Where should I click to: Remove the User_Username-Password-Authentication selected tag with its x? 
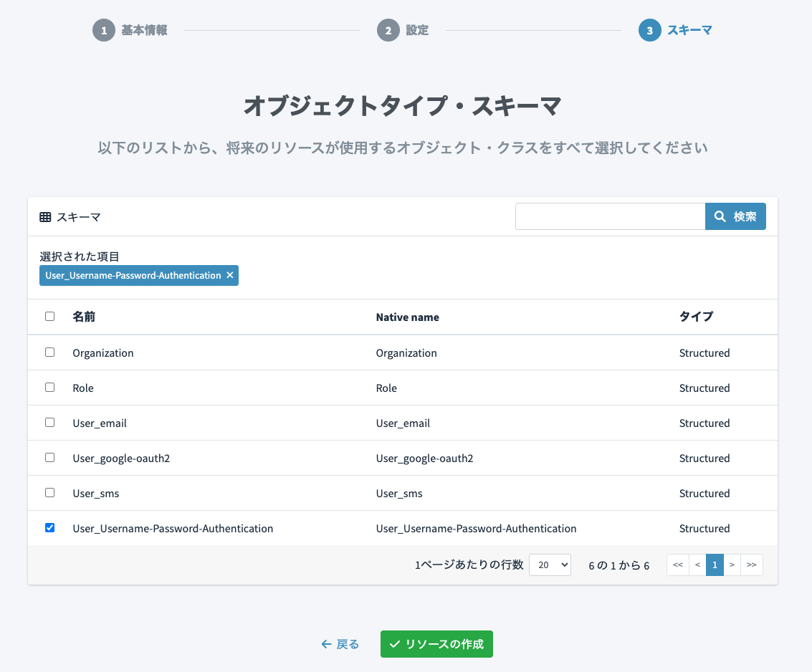click(230, 275)
